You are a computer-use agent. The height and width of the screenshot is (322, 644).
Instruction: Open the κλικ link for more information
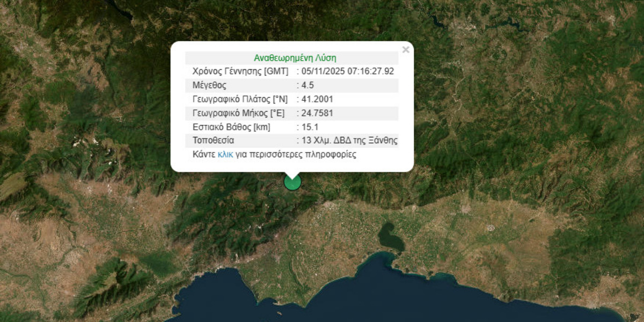pyautogui.click(x=225, y=155)
